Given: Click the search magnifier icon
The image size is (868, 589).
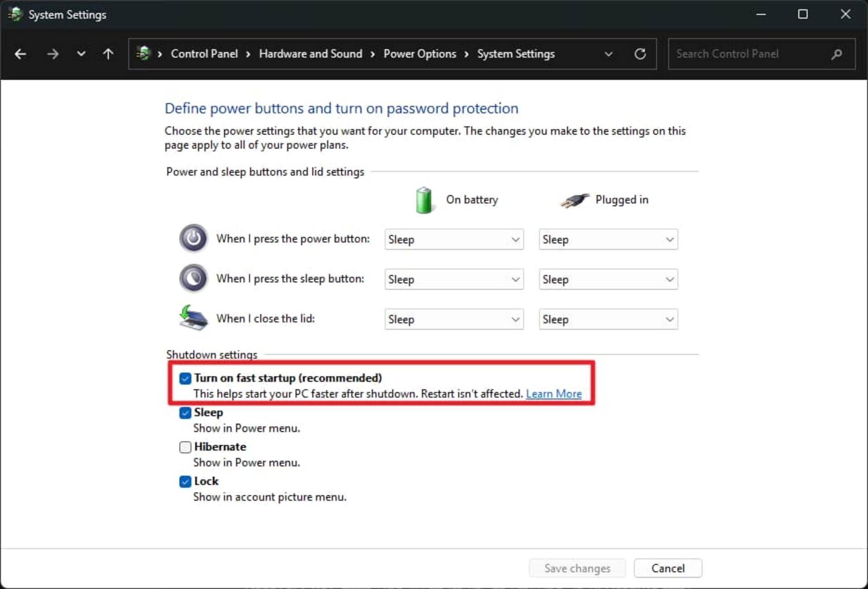Looking at the screenshot, I should [x=836, y=54].
